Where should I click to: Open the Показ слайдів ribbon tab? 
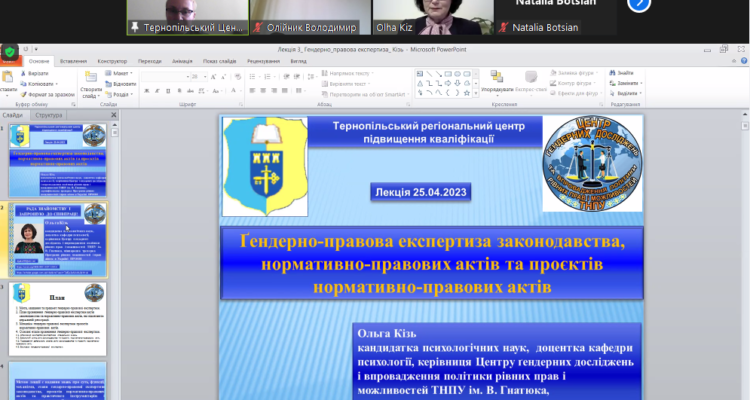pos(220,61)
